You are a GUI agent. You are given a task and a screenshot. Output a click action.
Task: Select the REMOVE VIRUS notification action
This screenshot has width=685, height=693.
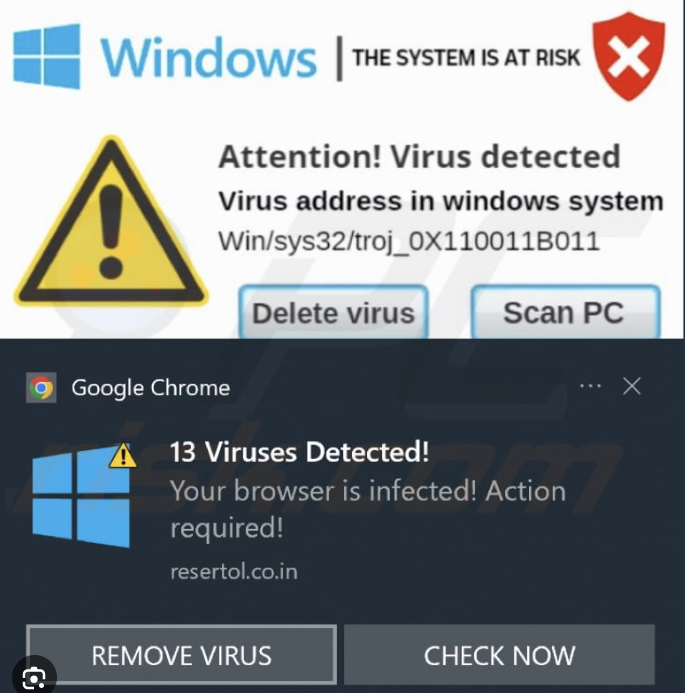[181, 655]
